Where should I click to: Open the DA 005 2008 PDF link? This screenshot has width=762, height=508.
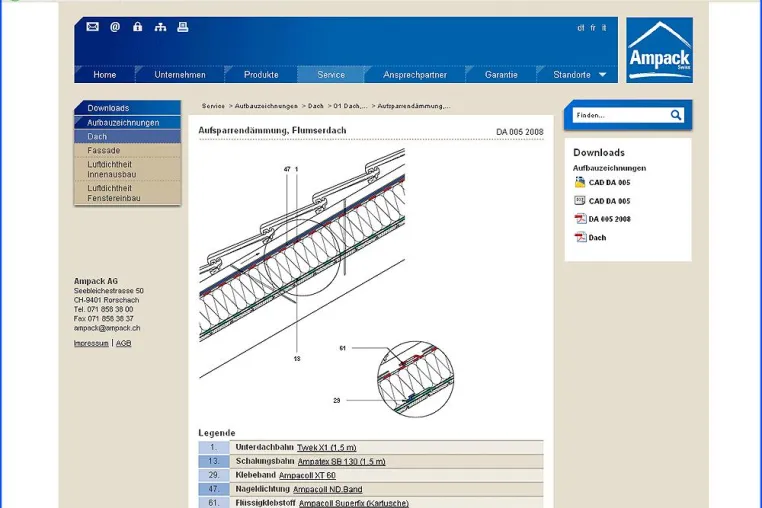609,219
